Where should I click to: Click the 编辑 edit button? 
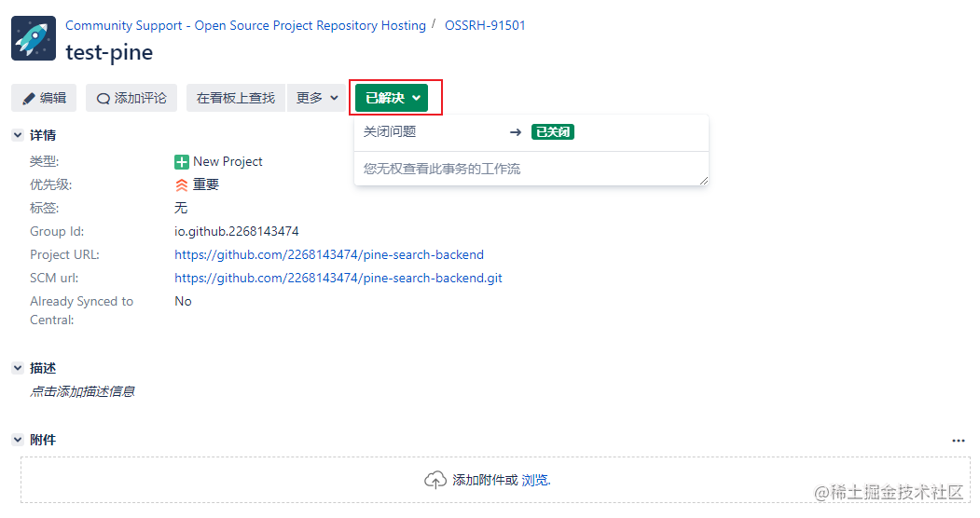pos(44,98)
